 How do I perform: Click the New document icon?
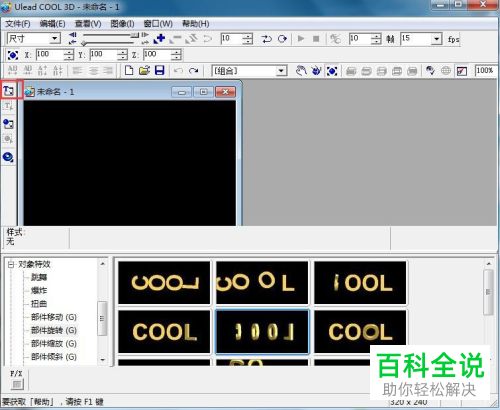click(129, 70)
